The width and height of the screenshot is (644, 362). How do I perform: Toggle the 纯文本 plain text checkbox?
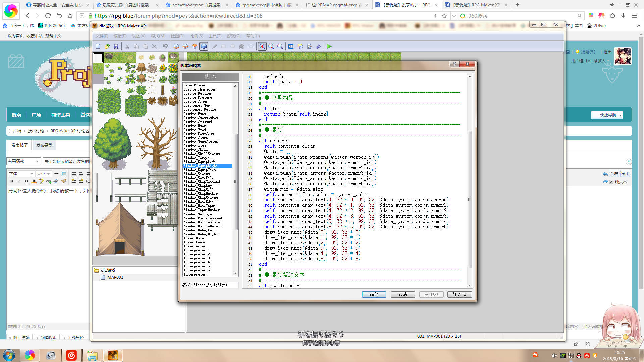(611, 182)
